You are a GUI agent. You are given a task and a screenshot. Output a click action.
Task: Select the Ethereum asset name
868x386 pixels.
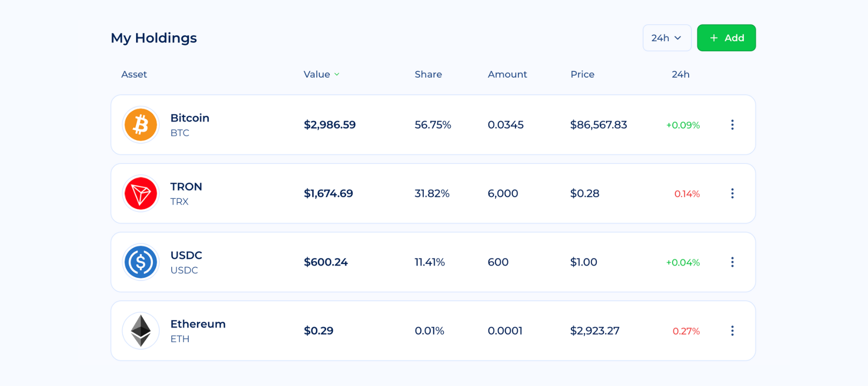(198, 324)
